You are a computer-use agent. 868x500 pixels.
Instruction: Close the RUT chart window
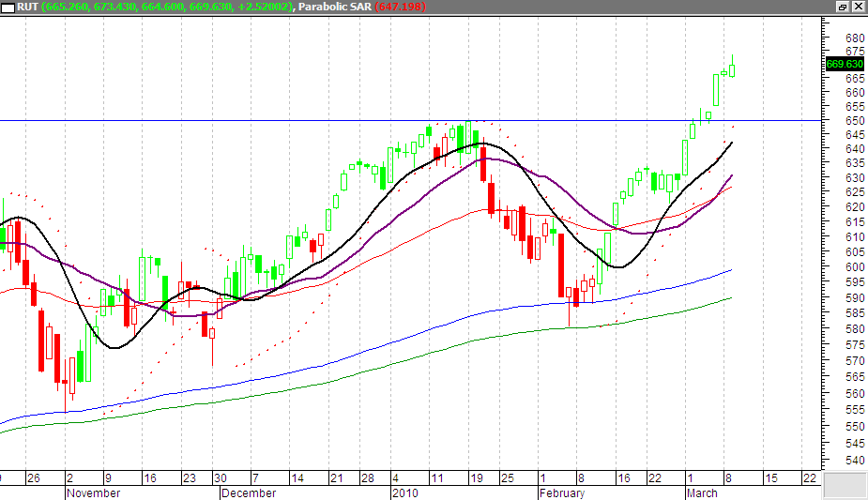(x=858, y=7)
